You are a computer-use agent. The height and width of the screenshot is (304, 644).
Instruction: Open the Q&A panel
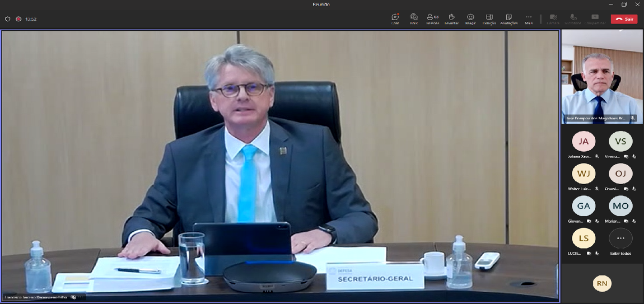[414, 18]
